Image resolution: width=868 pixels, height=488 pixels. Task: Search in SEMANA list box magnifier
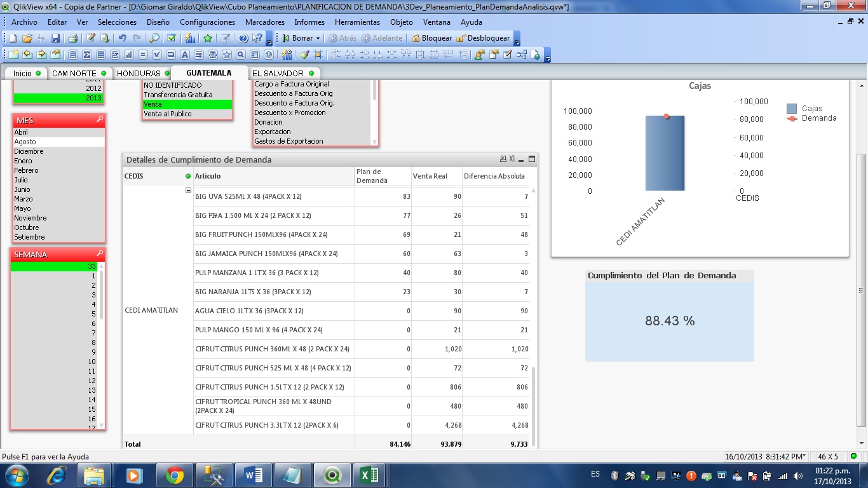100,254
